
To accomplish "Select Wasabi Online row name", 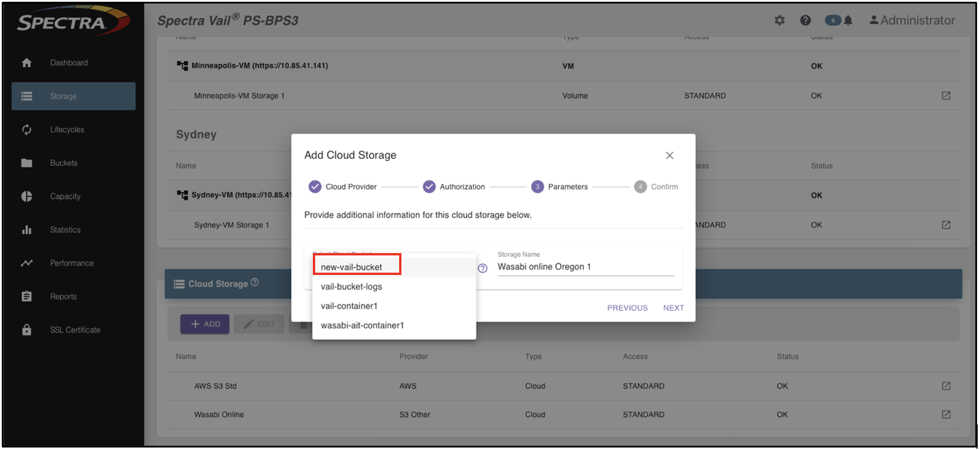I will (219, 414).
